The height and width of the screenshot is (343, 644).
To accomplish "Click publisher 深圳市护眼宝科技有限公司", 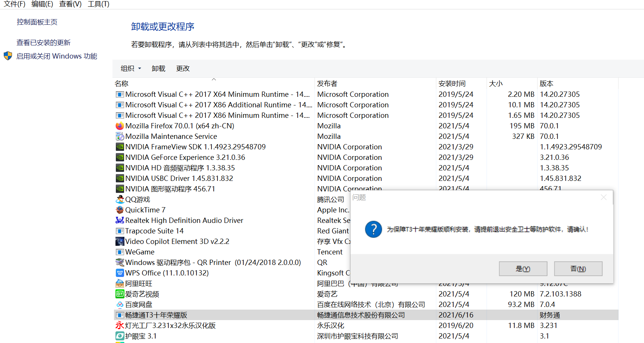I will click(x=358, y=336).
